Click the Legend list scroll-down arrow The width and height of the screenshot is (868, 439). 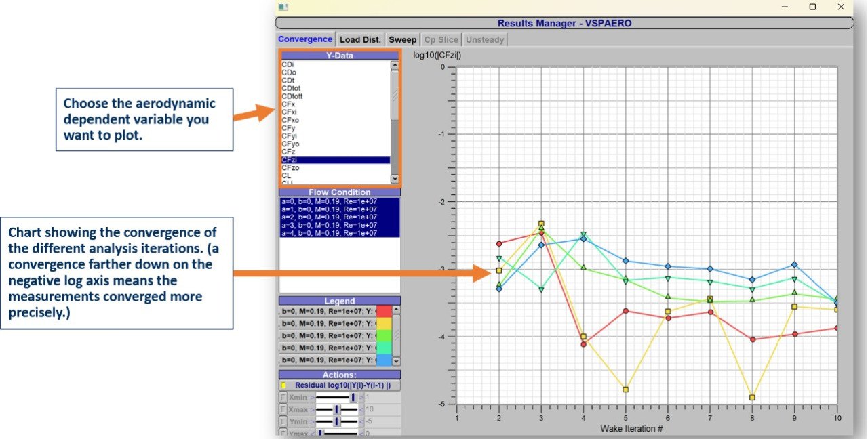(396, 361)
